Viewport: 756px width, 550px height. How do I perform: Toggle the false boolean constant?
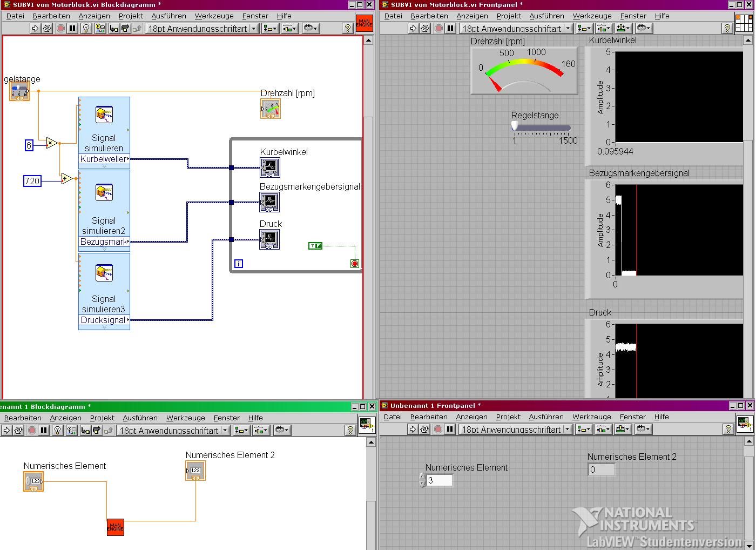pos(315,246)
